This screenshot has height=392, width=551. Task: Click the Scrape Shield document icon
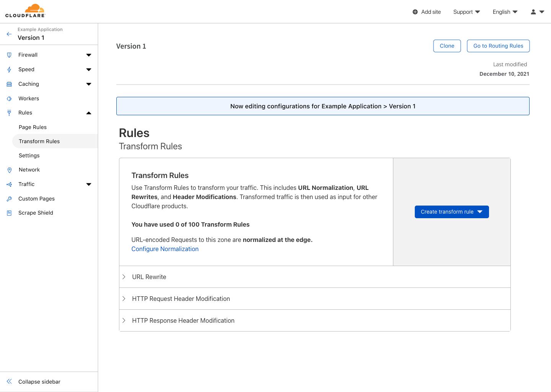[x=9, y=213]
